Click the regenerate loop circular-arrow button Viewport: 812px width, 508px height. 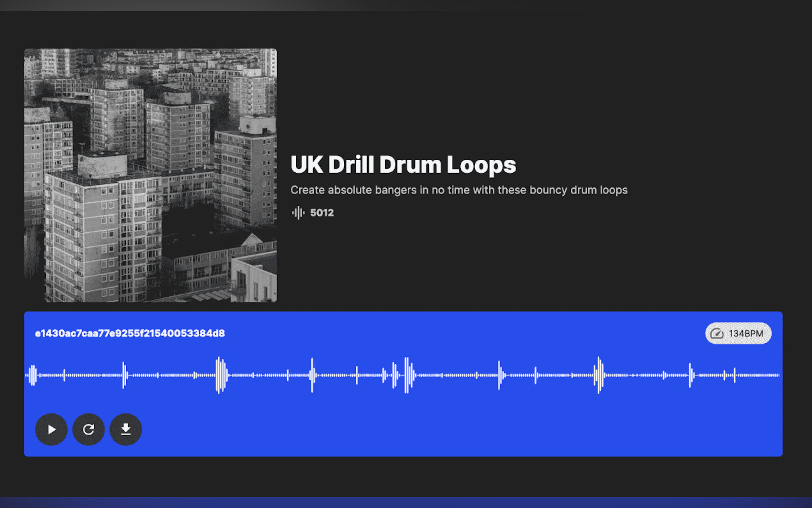coord(89,429)
